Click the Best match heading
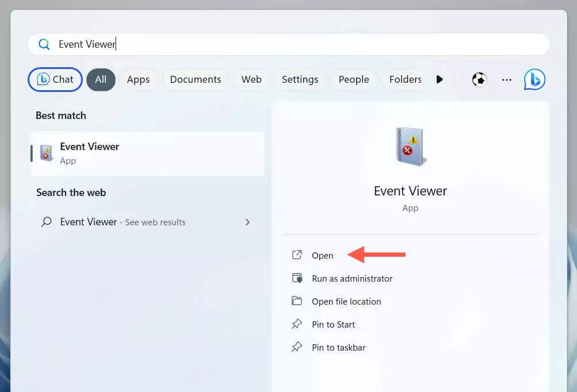This screenshot has width=577, height=392. [61, 116]
